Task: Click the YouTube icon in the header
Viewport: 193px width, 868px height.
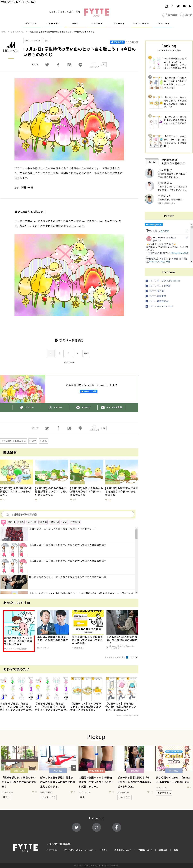Action: coord(184,6)
